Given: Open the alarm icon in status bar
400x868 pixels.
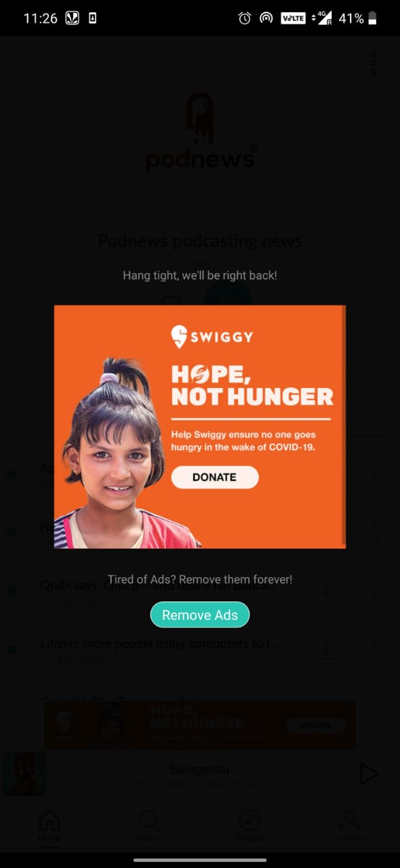Looking at the screenshot, I should 245,18.
